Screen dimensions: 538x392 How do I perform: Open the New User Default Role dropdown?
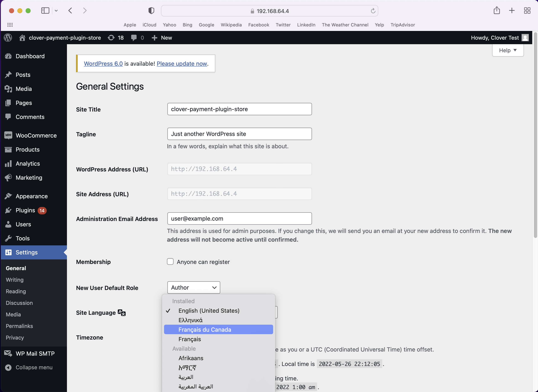coord(193,287)
